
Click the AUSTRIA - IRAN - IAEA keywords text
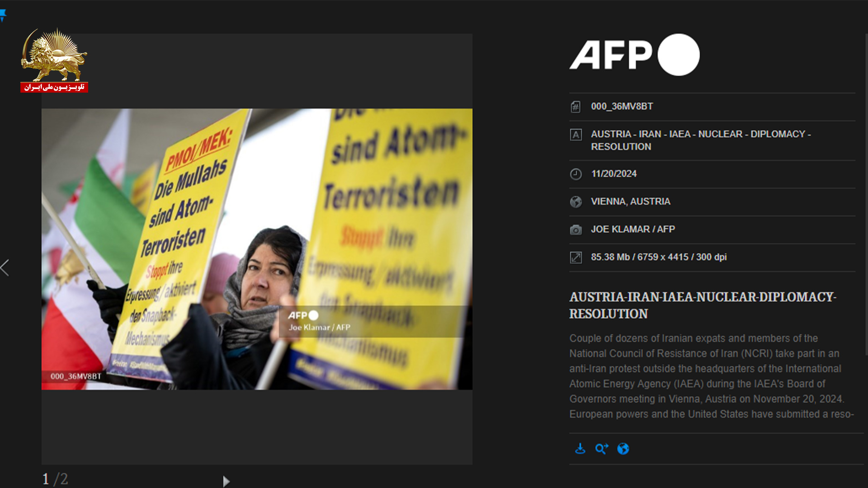click(x=701, y=140)
